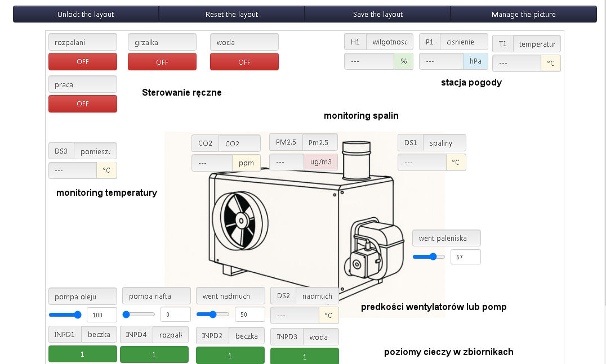The height and width of the screenshot is (364, 606).
Task: Enable the praca OFF switch
Action: point(83,104)
